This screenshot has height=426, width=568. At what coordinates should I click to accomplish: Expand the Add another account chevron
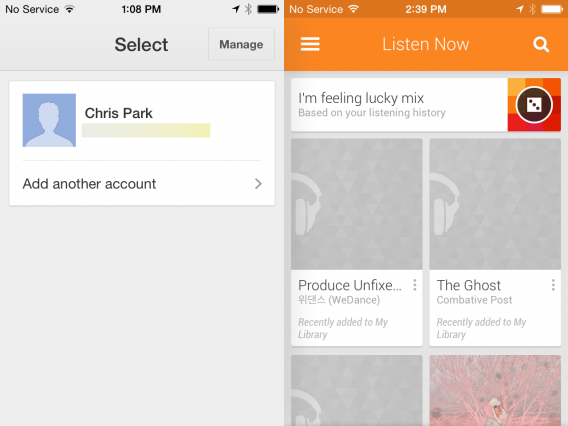[258, 184]
